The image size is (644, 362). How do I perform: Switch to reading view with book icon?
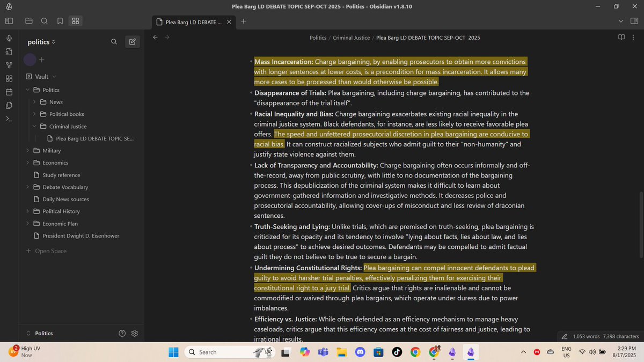click(621, 37)
